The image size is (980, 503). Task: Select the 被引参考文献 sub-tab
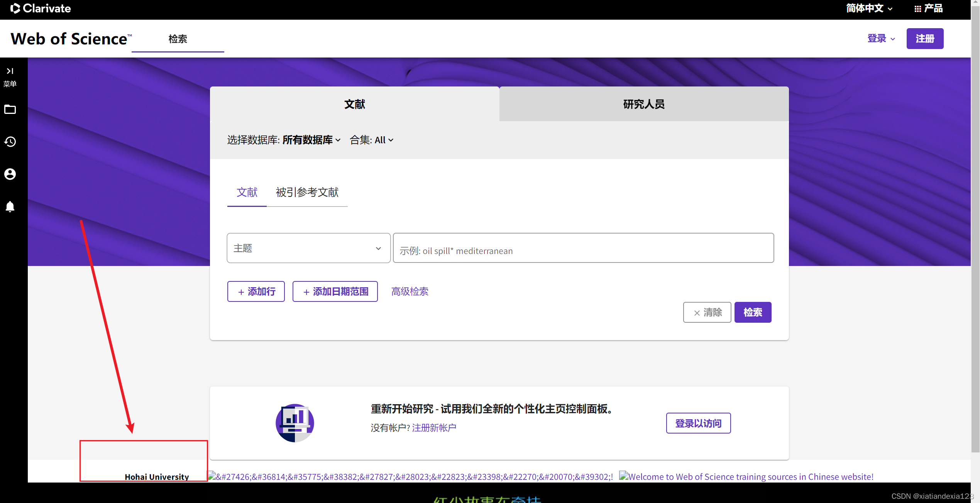point(307,192)
